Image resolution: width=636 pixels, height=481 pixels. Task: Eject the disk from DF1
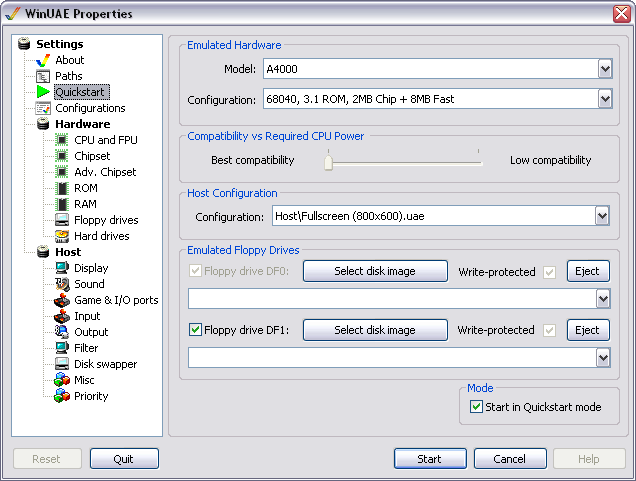click(x=588, y=330)
